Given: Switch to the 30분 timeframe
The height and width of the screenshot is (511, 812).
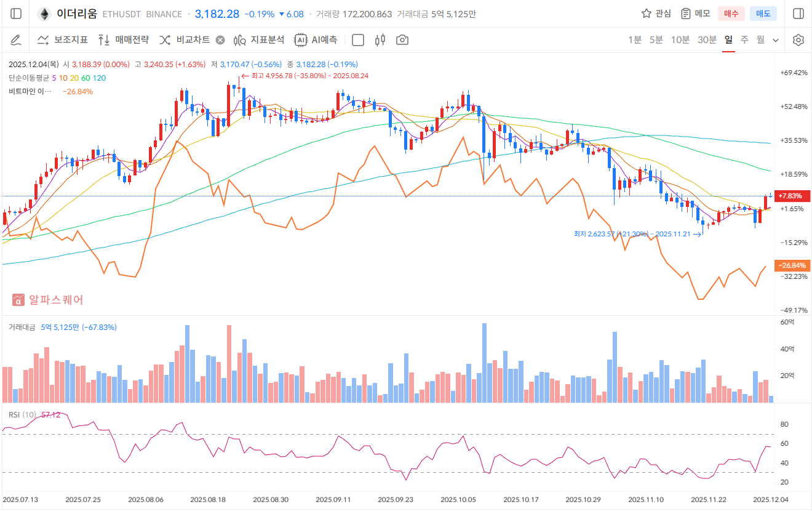Looking at the screenshot, I should (707, 40).
